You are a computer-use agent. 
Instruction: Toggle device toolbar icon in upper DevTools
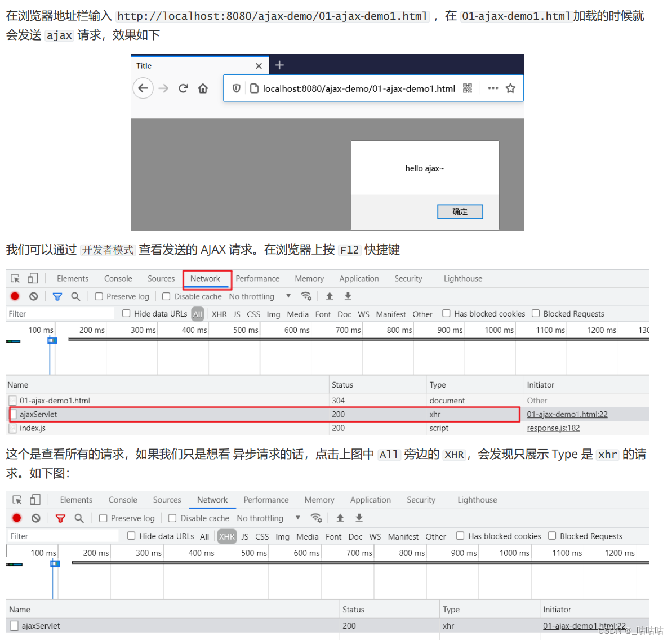[33, 279]
